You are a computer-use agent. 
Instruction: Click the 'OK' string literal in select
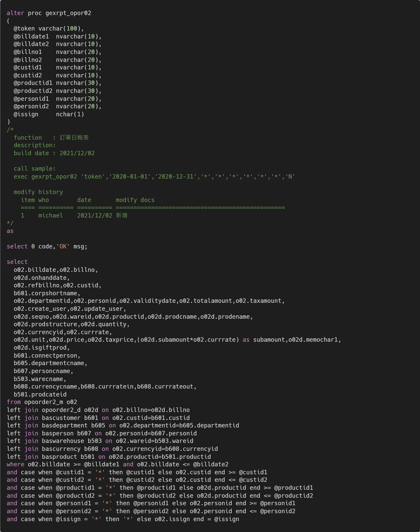(x=63, y=246)
